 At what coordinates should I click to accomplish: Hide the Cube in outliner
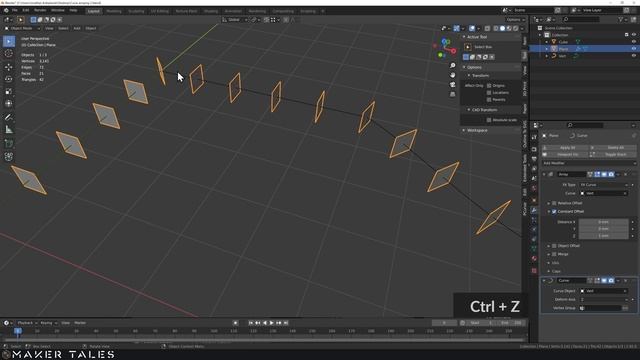pos(633,42)
